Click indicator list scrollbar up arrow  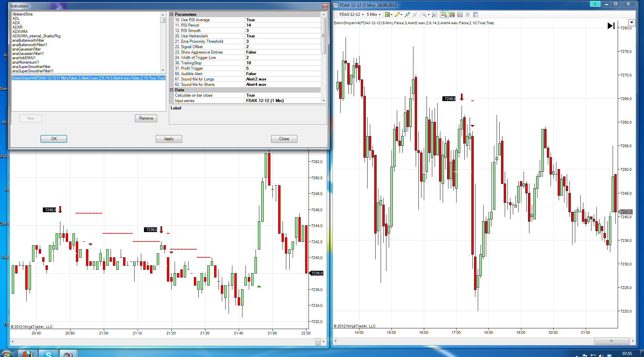tap(163, 14)
